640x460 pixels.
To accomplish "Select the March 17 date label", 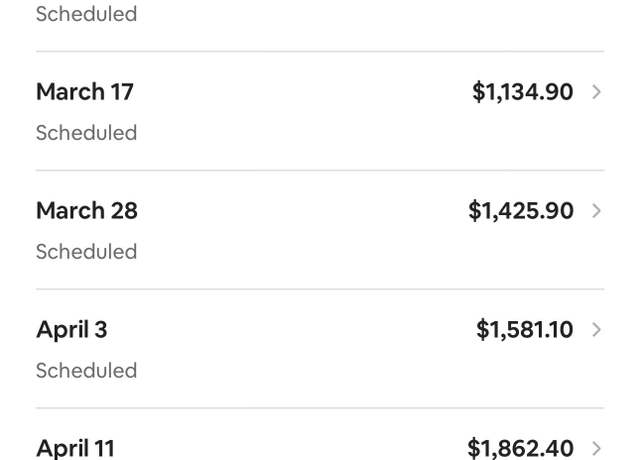I will point(84,91).
